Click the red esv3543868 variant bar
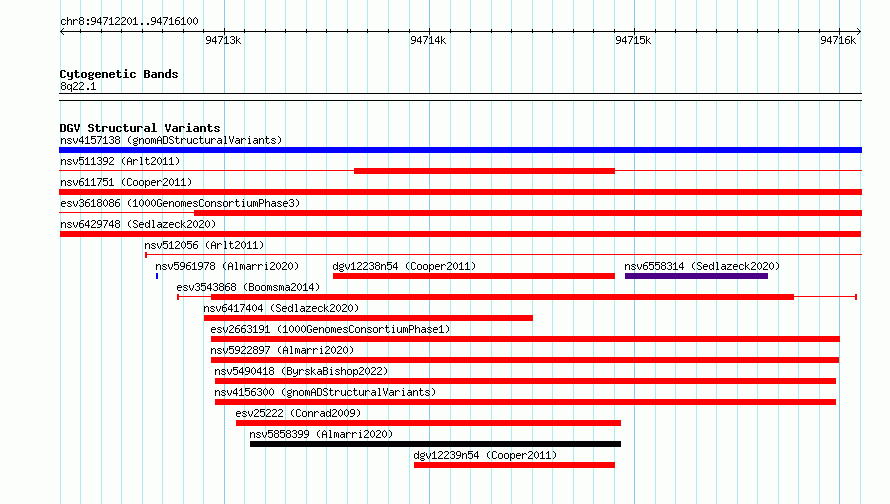Viewport: 890px width, 504px height. 502,297
